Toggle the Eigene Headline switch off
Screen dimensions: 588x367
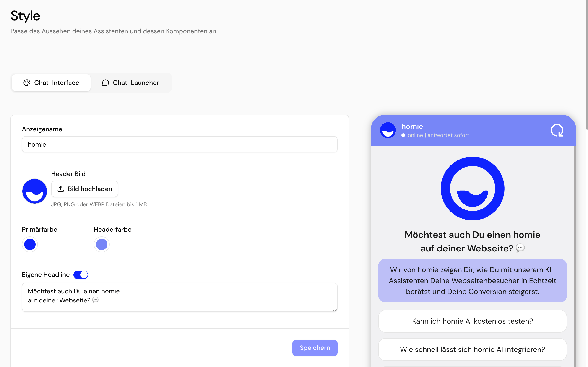81,275
